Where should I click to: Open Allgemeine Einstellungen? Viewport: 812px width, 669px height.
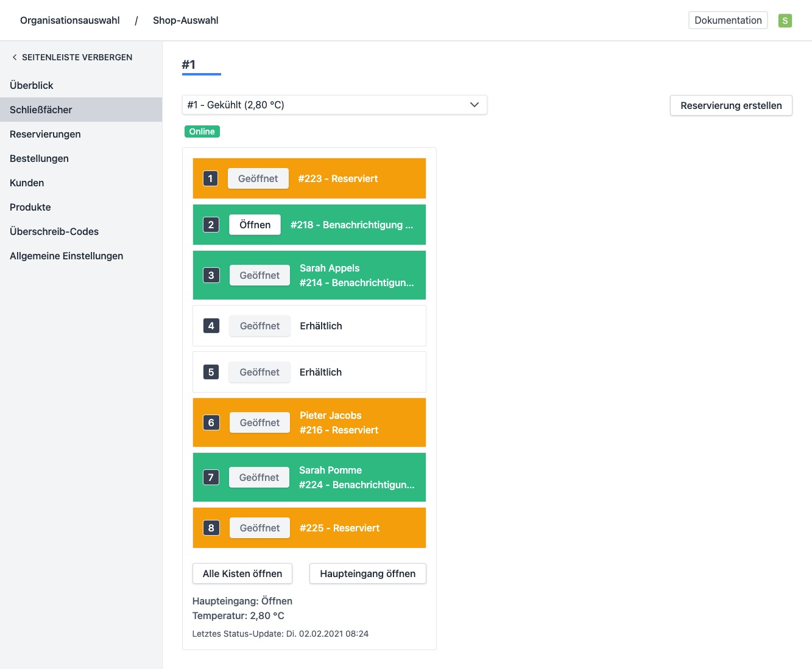(x=66, y=256)
